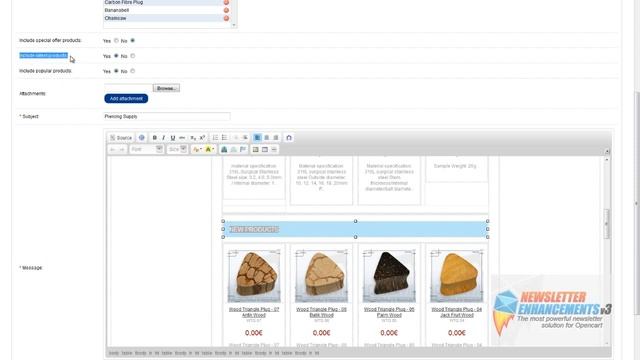Image resolution: width=640 pixels, height=360 pixels.
Task: Apply strikethrough formatting
Action: point(182,138)
